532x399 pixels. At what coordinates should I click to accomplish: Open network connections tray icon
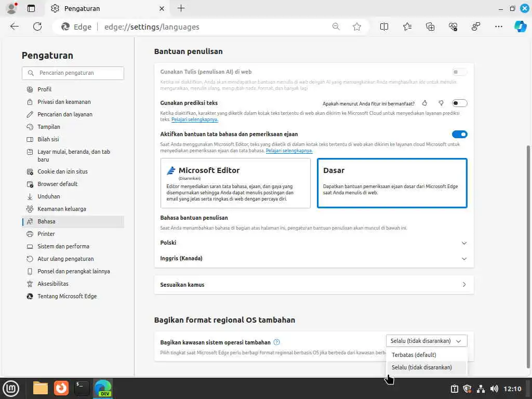481,389
